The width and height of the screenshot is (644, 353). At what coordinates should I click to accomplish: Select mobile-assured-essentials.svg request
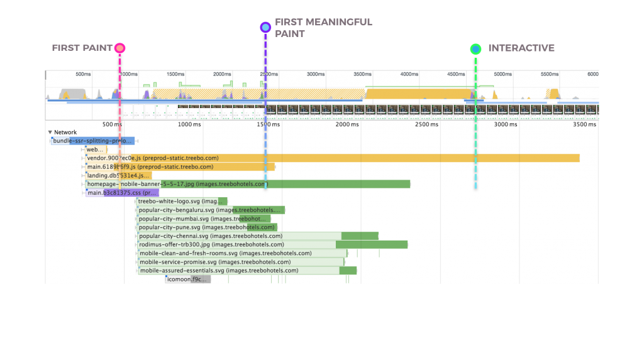click(x=247, y=271)
